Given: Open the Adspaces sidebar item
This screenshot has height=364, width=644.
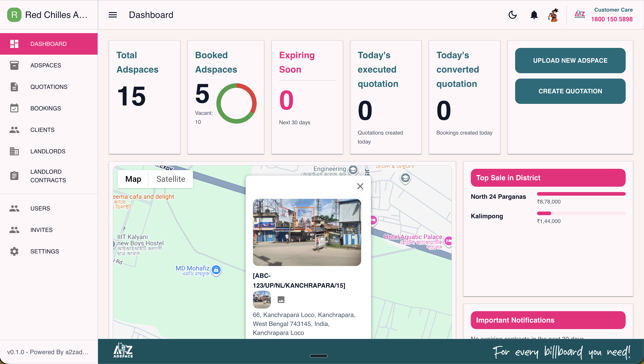Looking at the screenshot, I should tap(45, 65).
